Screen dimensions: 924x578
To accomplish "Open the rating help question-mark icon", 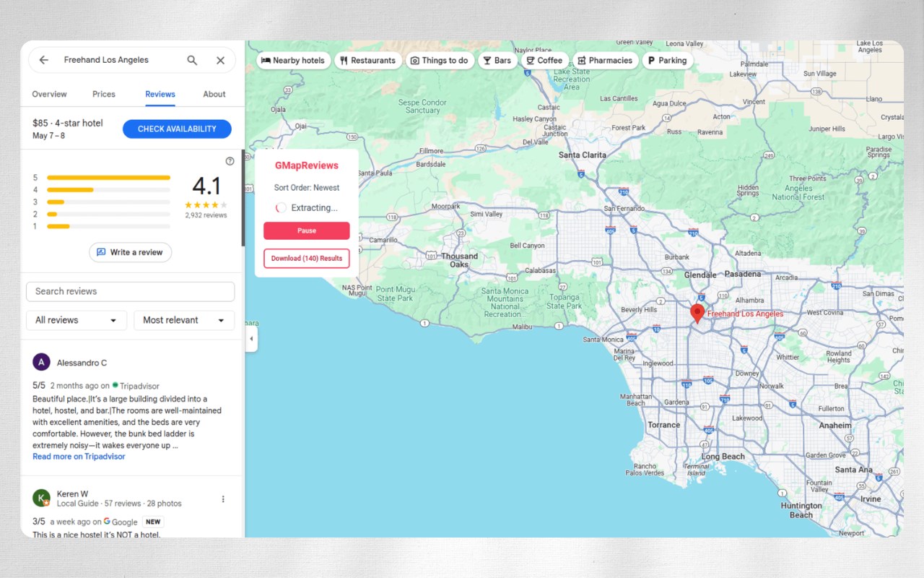I will tap(230, 161).
